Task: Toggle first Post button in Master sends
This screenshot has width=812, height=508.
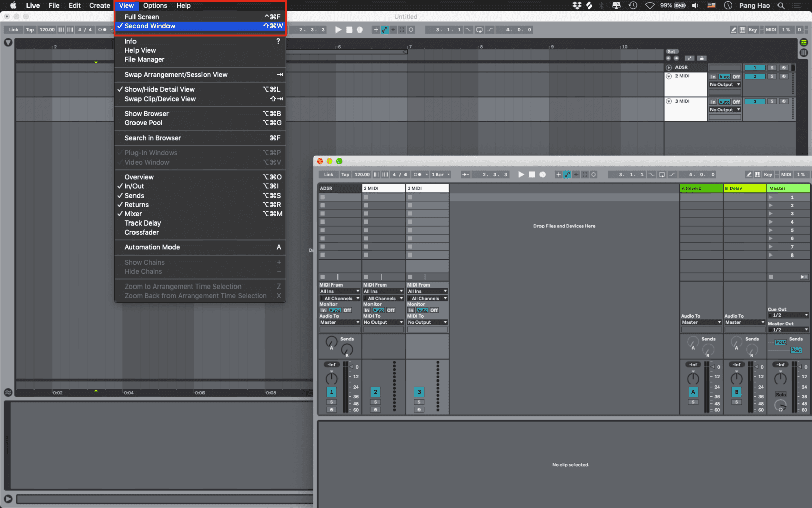Action: click(x=781, y=342)
